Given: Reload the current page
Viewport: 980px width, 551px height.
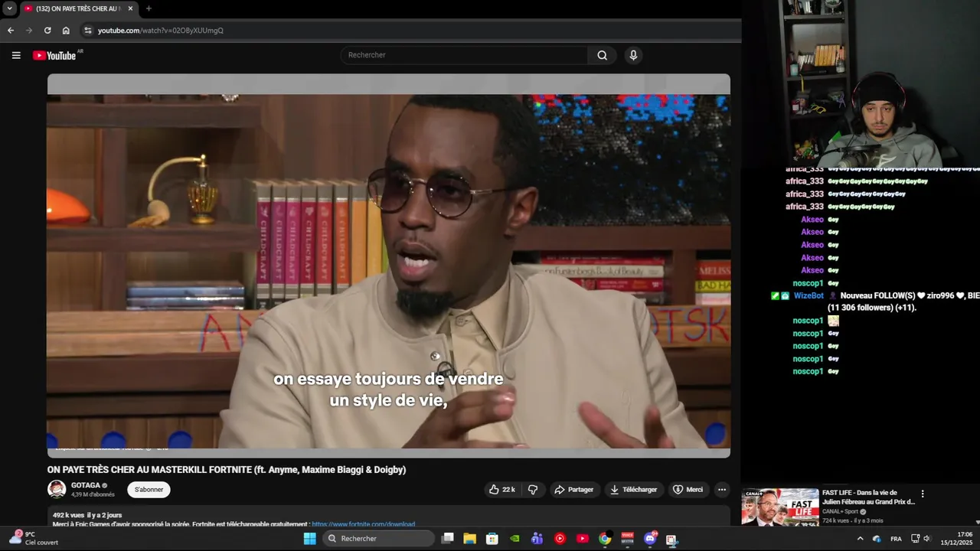Looking at the screenshot, I should pos(47,31).
